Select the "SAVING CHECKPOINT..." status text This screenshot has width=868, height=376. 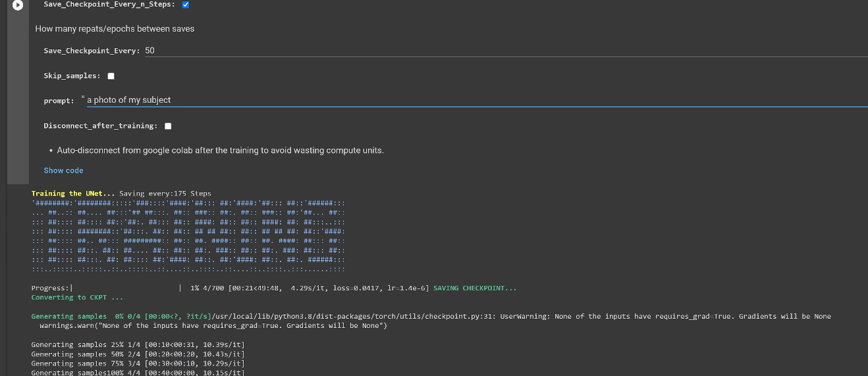click(475, 288)
